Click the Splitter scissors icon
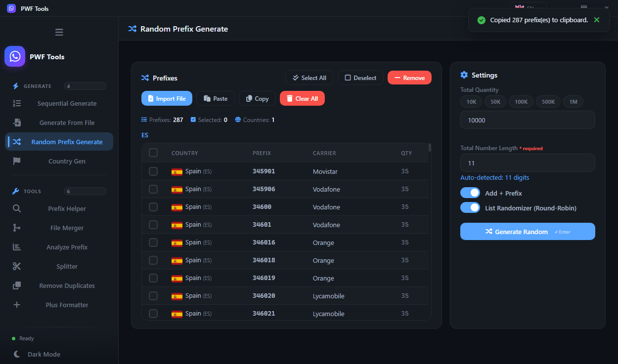 click(x=17, y=266)
